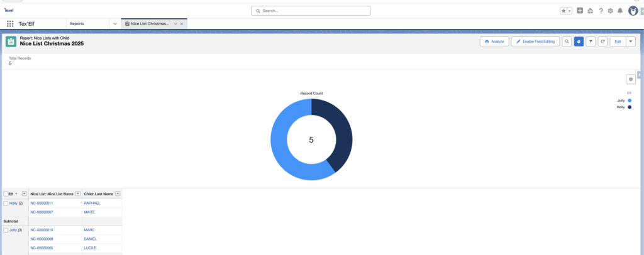Viewport: 644px width, 255px height.
Task: Open report filters with funnel icon
Action: tap(591, 41)
